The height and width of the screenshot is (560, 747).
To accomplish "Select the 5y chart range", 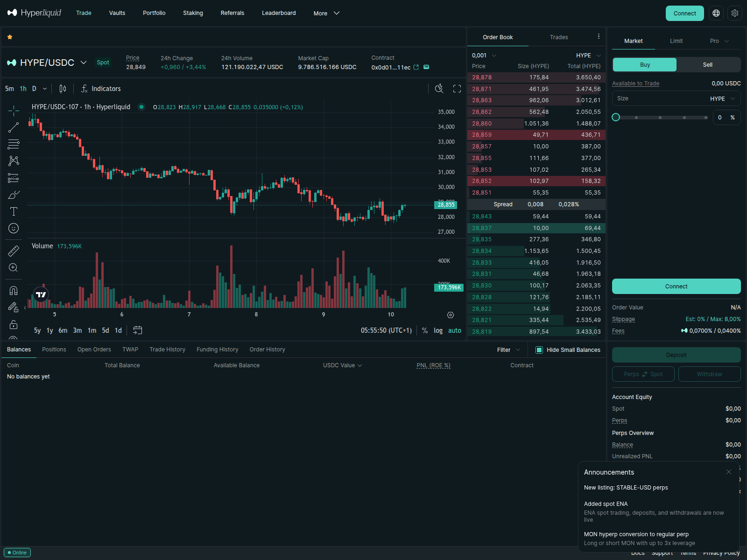I will pyautogui.click(x=37, y=330).
